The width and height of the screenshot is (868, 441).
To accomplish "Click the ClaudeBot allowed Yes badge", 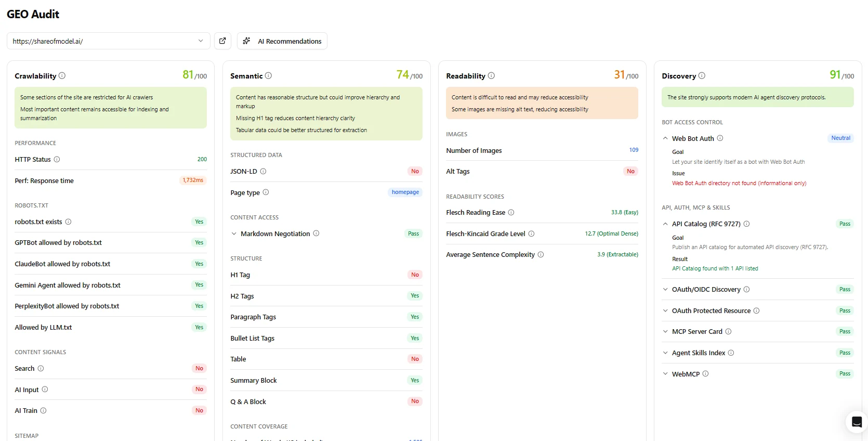I will click(x=199, y=264).
